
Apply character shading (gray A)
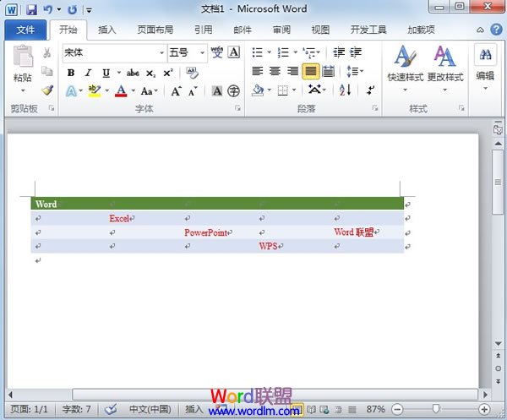point(217,91)
